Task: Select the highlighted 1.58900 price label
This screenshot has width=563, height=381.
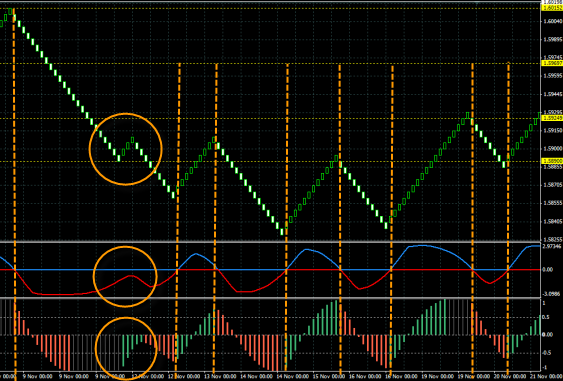Action: tap(553, 161)
